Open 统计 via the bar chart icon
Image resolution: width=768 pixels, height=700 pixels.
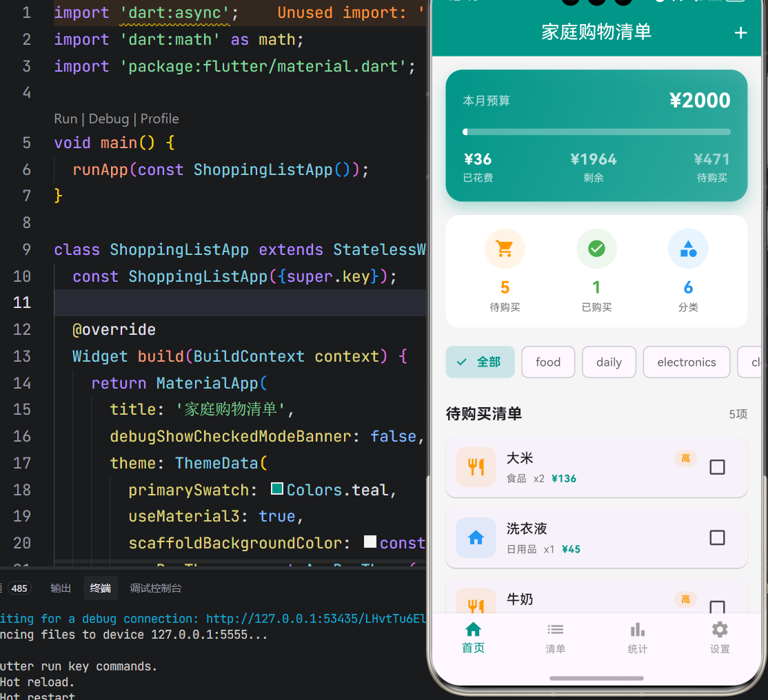click(x=637, y=629)
